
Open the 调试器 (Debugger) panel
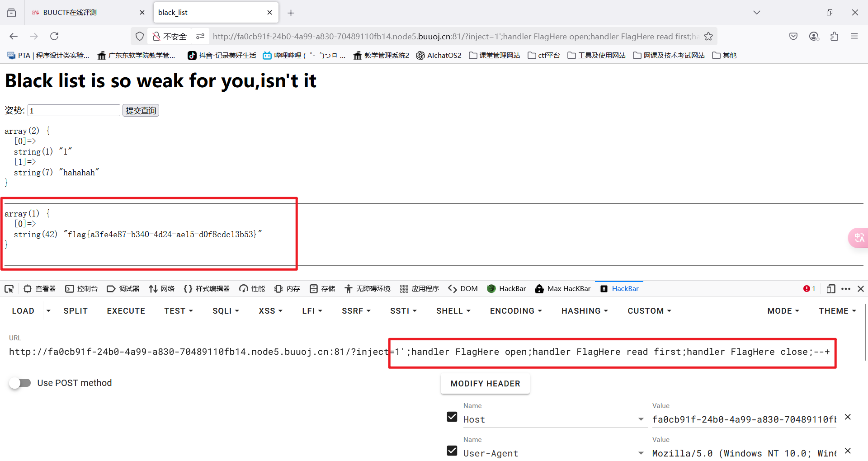coord(123,288)
